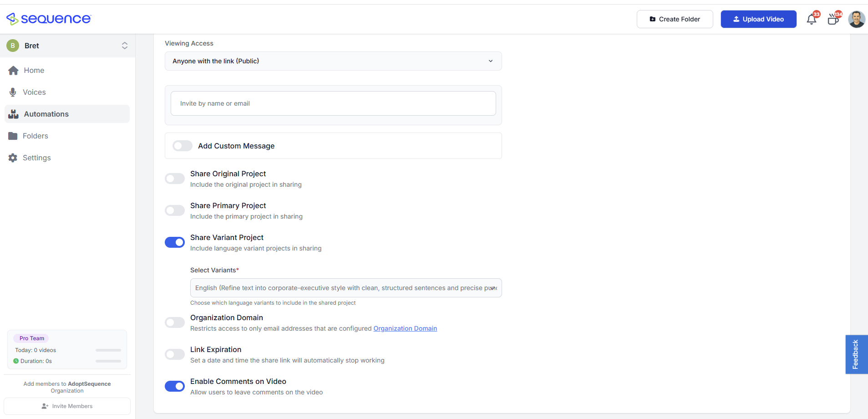Click the Folders icon in sidebar
This screenshot has width=868, height=419.
point(13,136)
